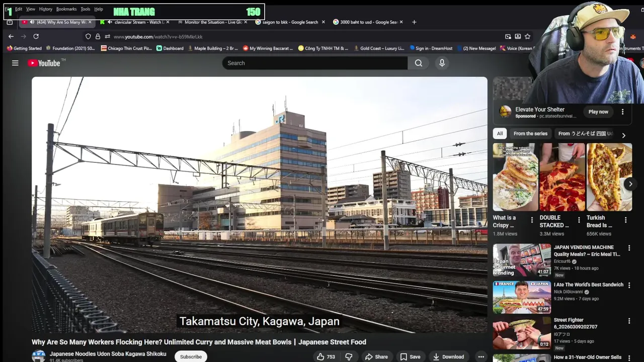Close the 'saigon to bkk' tab
Screen dimensions: 644x362
click(323, 22)
